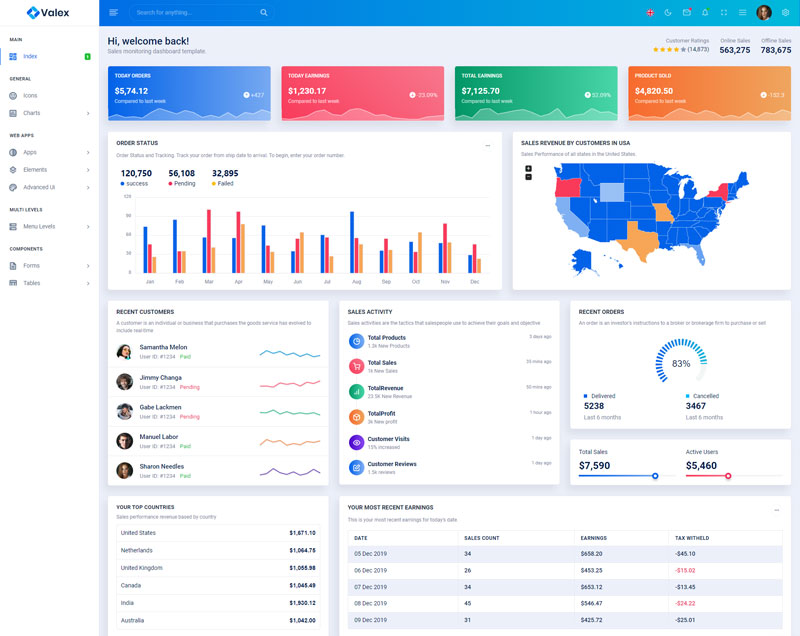800x636 pixels.
Task: Click the user profile avatar
Action: pyautogui.click(x=764, y=12)
